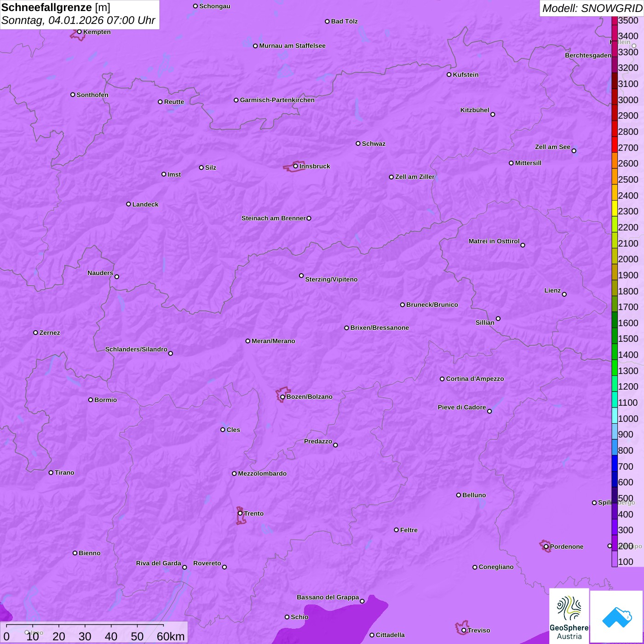Click the GeoSphere Austria logo

[x=569, y=616]
